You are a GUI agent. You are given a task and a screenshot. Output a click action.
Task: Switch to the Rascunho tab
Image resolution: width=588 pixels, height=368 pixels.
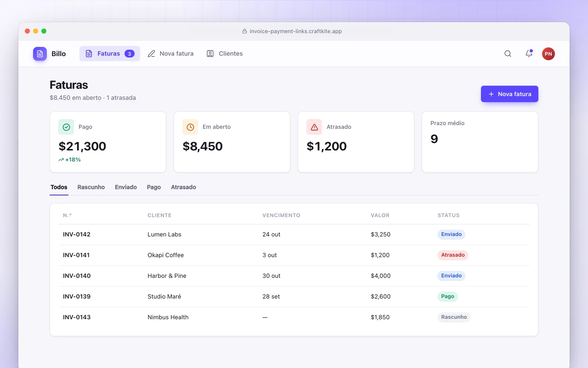point(91,187)
